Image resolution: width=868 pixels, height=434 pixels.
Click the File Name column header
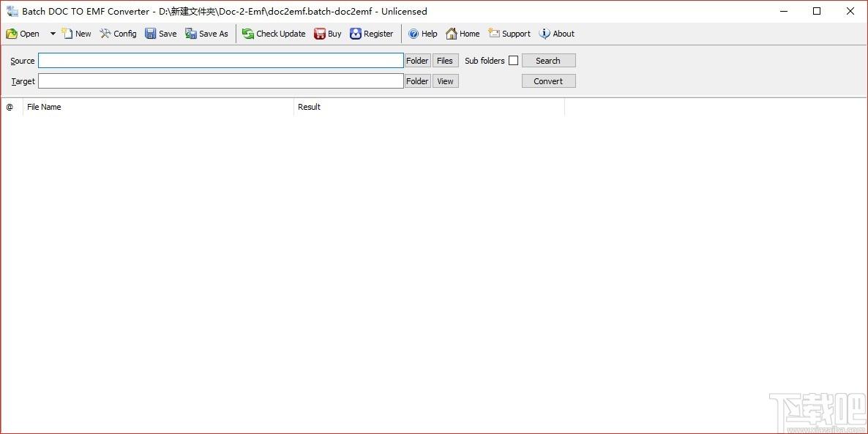click(158, 107)
